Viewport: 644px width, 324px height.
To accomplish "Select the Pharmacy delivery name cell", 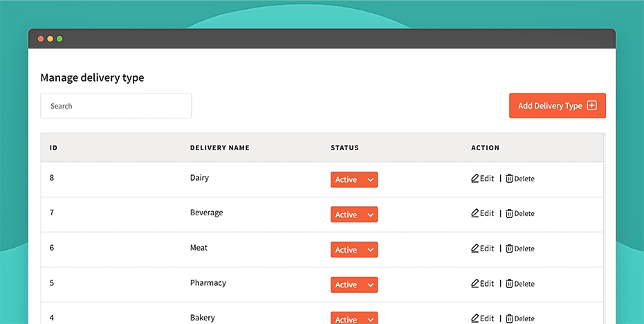I will (208, 283).
